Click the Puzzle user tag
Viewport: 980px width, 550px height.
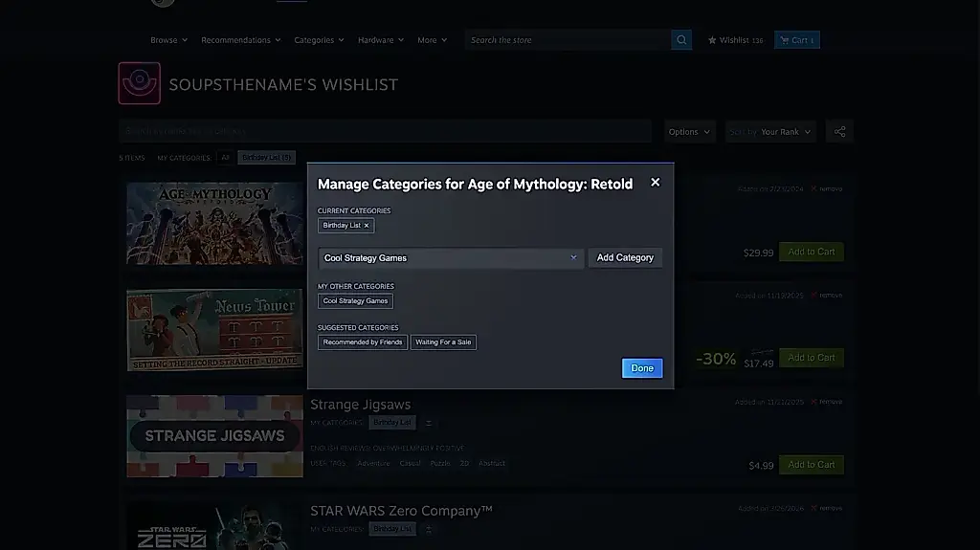pos(440,463)
